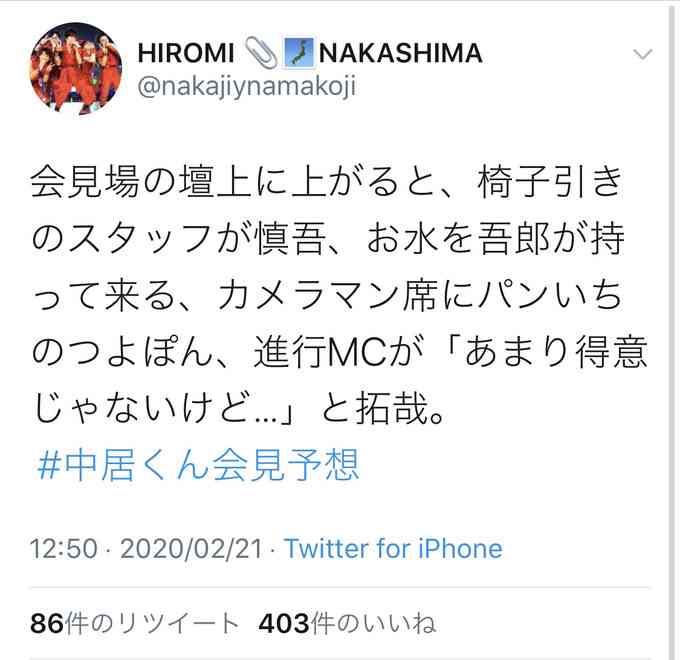
Task: Select tweet line containing カメラマン席に
Action: tap(327, 296)
